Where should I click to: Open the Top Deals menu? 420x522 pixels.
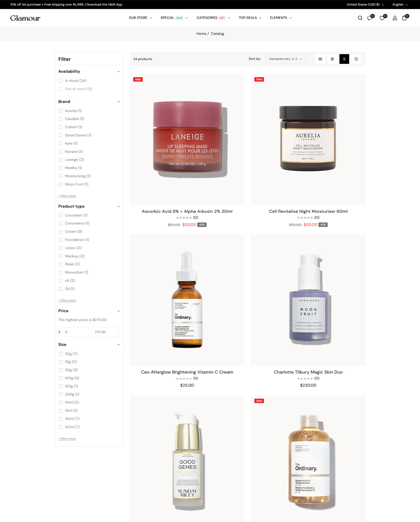click(x=250, y=18)
